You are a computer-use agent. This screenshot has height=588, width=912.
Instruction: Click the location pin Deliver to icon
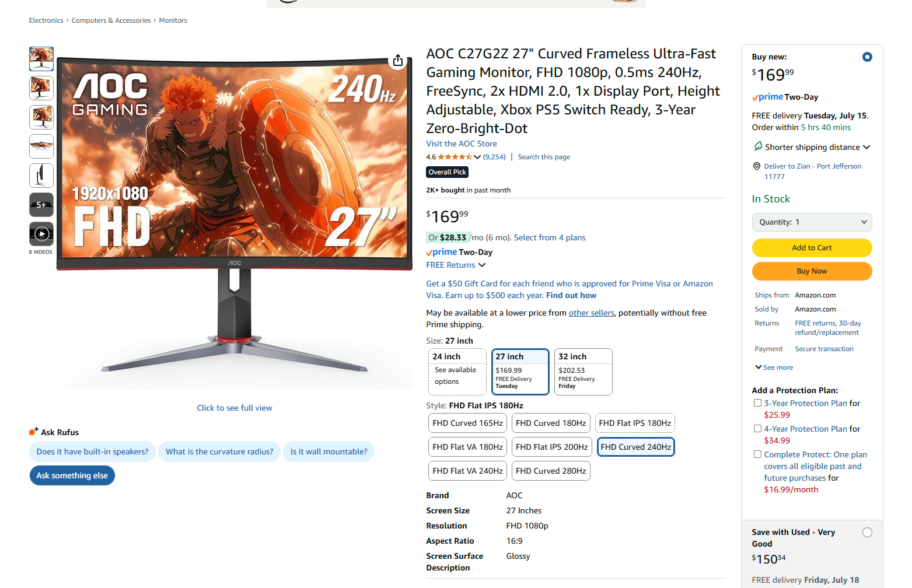[757, 166]
